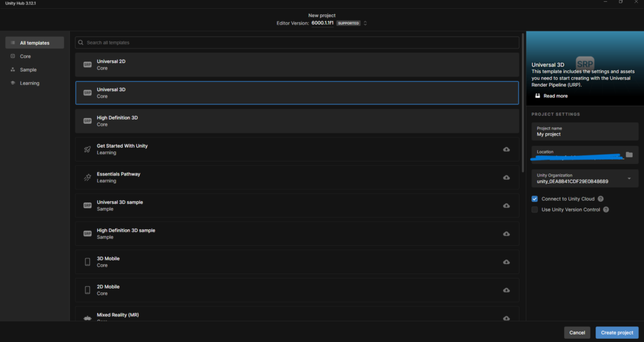Click the rocket icon for Get Started With Unity

(87, 150)
